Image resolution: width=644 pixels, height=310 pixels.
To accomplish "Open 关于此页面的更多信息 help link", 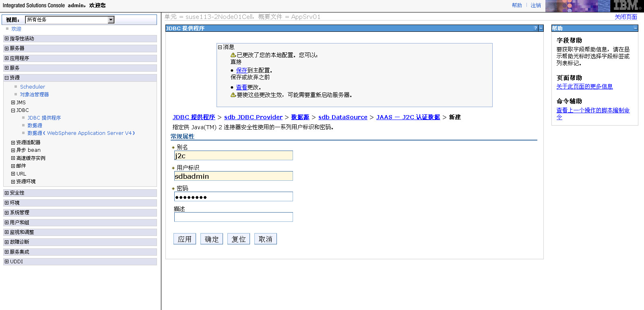I will tap(584, 87).
